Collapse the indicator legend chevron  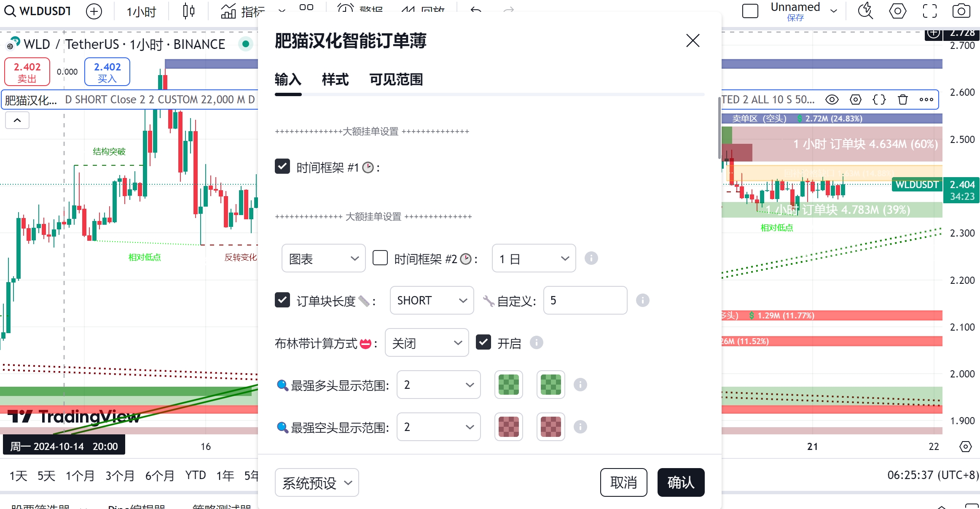17,121
